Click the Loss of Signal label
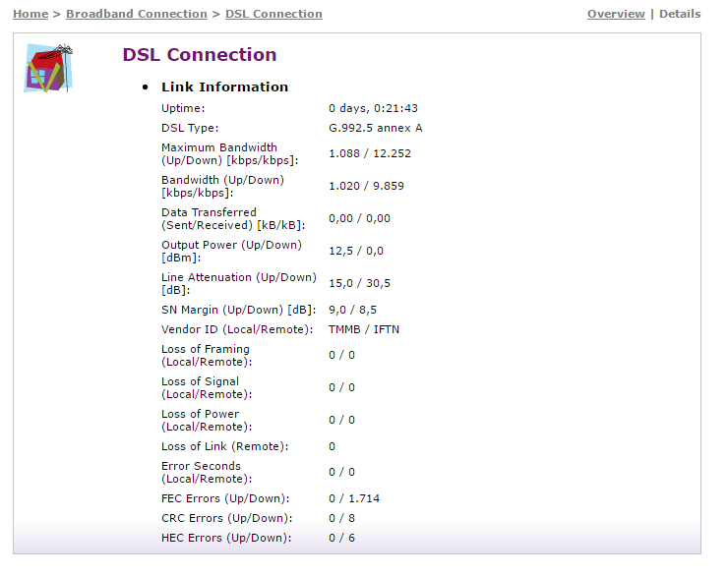 (x=207, y=388)
